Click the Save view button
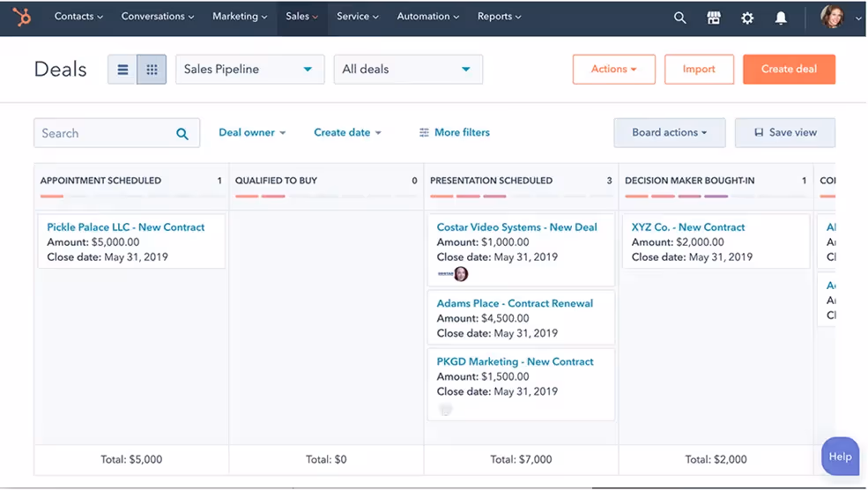 (785, 132)
